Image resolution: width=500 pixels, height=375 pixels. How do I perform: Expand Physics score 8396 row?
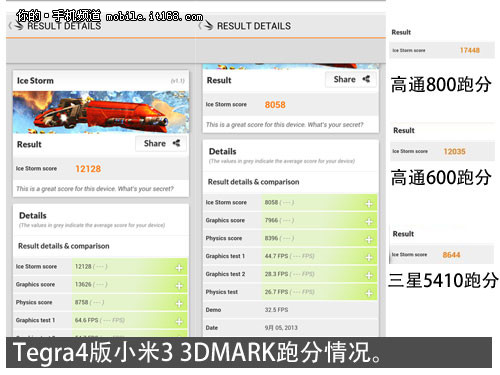pos(369,240)
